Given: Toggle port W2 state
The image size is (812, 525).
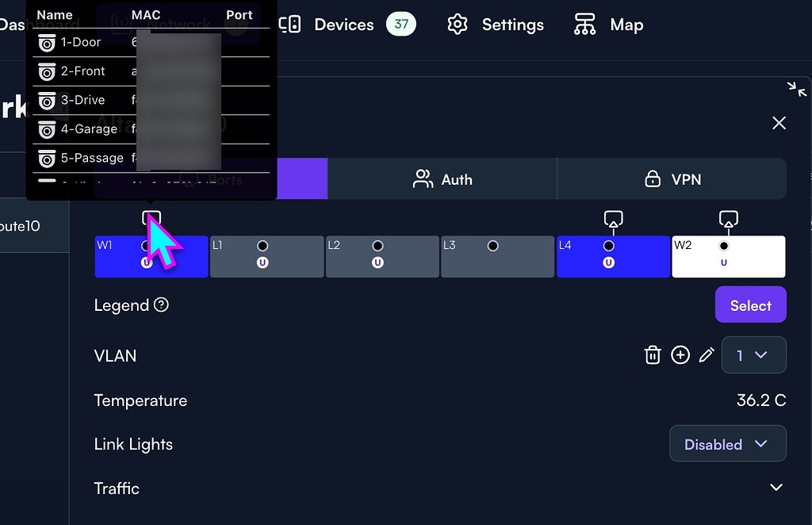Looking at the screenshot, I should coord(722,245).
